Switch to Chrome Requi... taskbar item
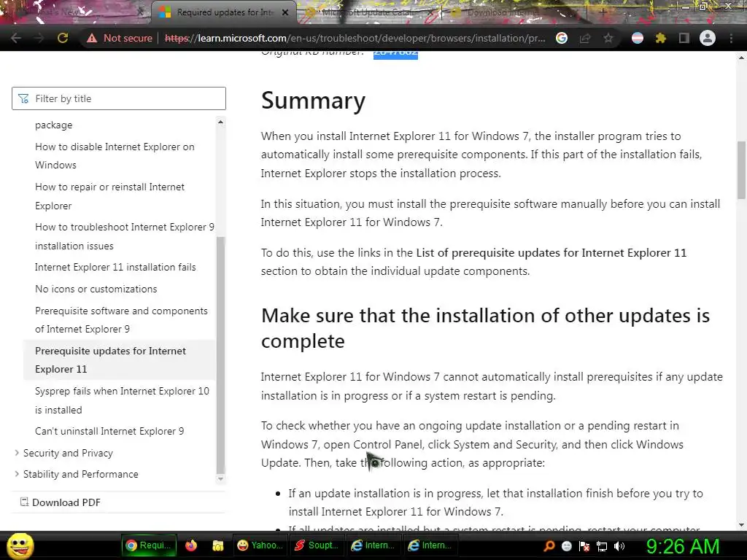747x560 pixels. (x=149, y=545)
